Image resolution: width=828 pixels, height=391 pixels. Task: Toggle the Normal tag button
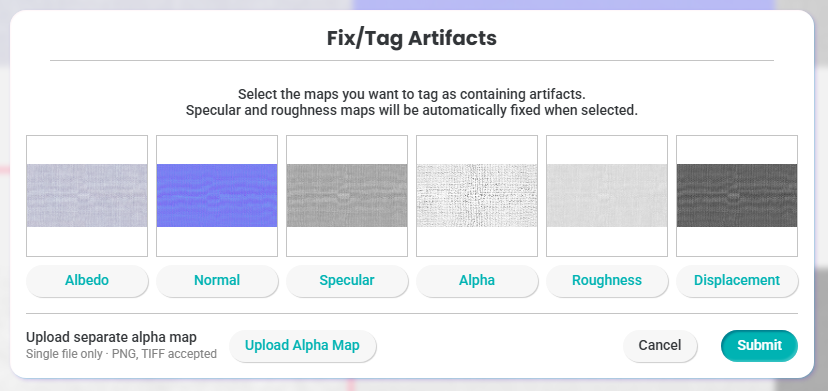(x=217, y=281)
